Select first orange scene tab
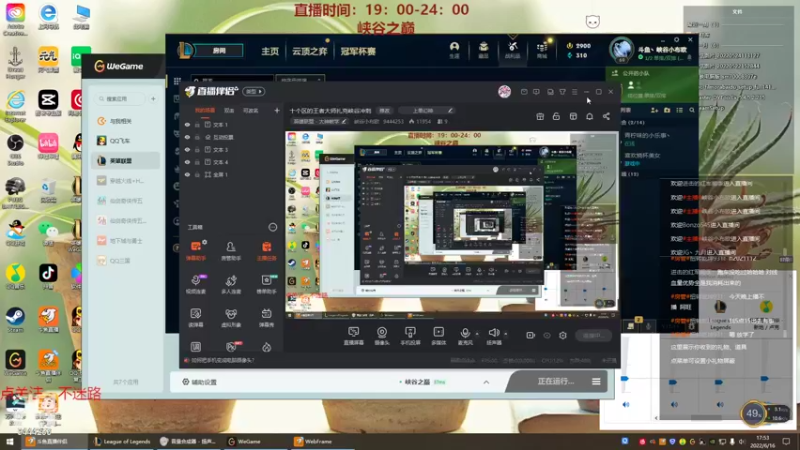Image resolution: width=800 pixels, height=450 pixels. tap(205, 110)
